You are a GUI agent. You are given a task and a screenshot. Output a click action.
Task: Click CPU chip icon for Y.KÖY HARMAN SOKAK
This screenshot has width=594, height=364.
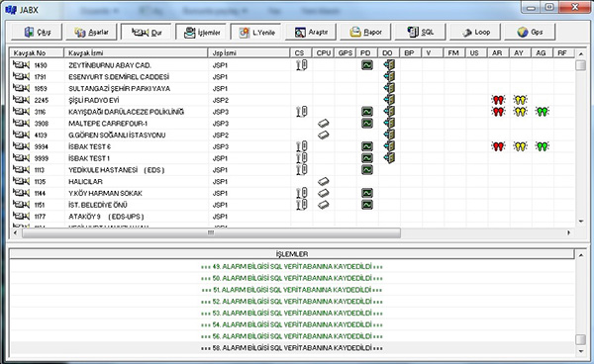[323, 193]
